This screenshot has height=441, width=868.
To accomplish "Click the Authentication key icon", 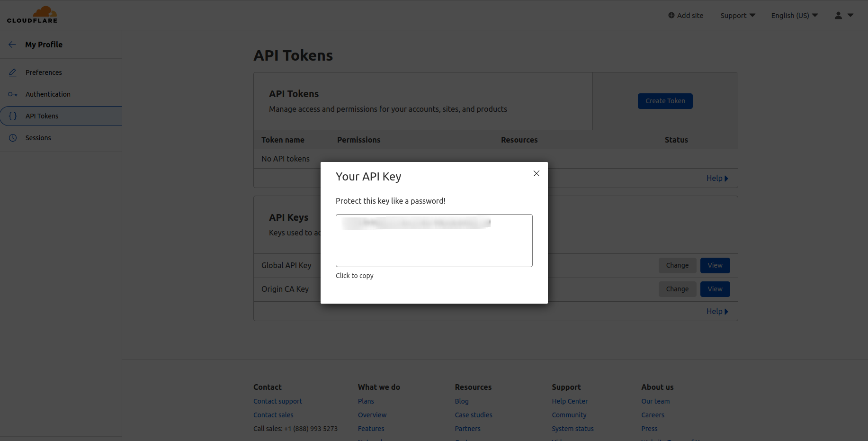I will click(13, 94).
